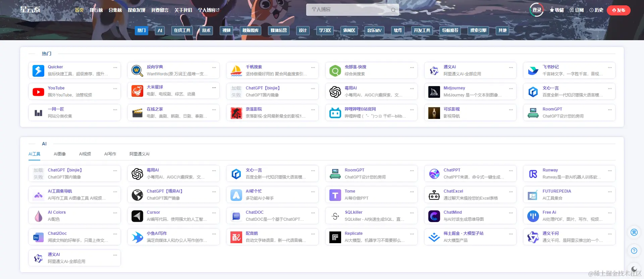Click the 飞书妙记 blue bird icon
This screenshot has width=644, height=279.
pos(533,71)
